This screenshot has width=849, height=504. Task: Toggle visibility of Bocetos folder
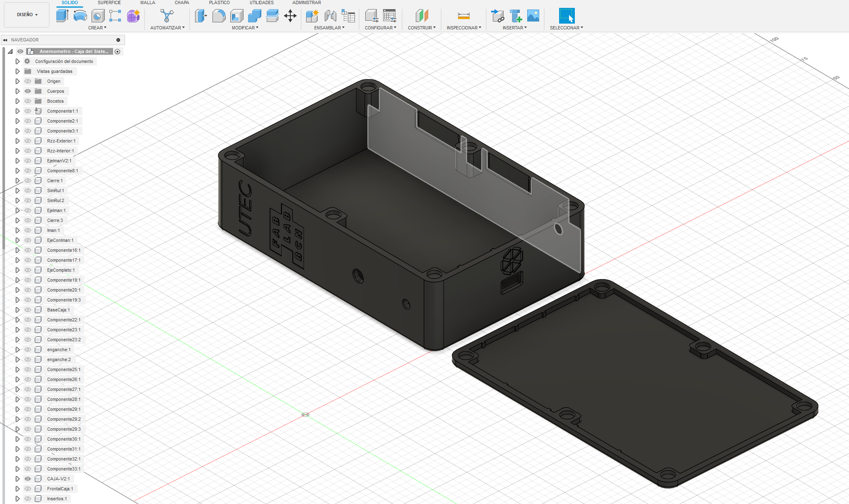pyautogui.click(x=28, y=101)
